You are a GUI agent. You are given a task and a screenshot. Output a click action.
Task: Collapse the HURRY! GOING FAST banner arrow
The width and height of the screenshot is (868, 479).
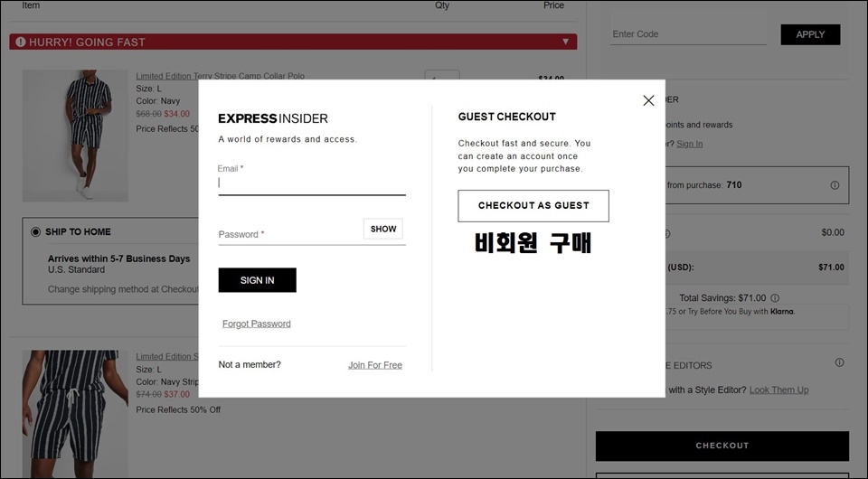click(565, 42)
